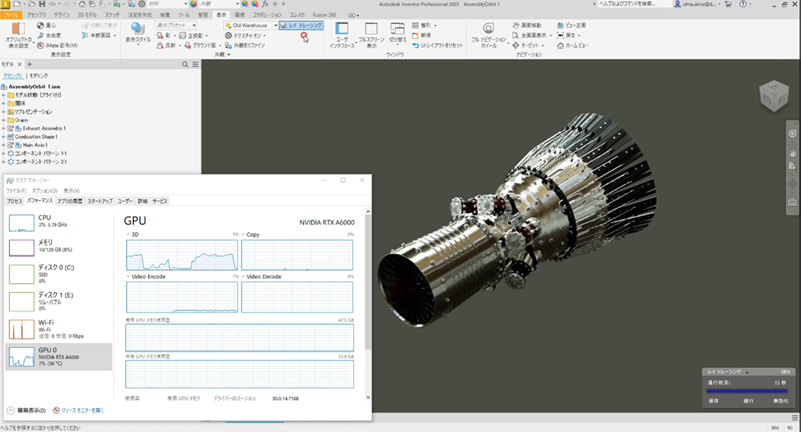Click the Visual Style (表示スタイル) sphere icon
Image resolution: width=801 pixels, height=432 pixels.
click(138, 29)
